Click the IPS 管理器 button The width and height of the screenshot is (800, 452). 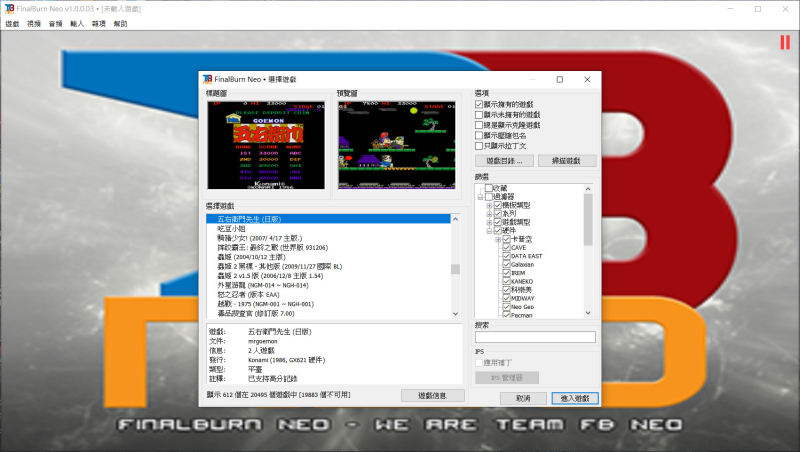pos(507,378)
